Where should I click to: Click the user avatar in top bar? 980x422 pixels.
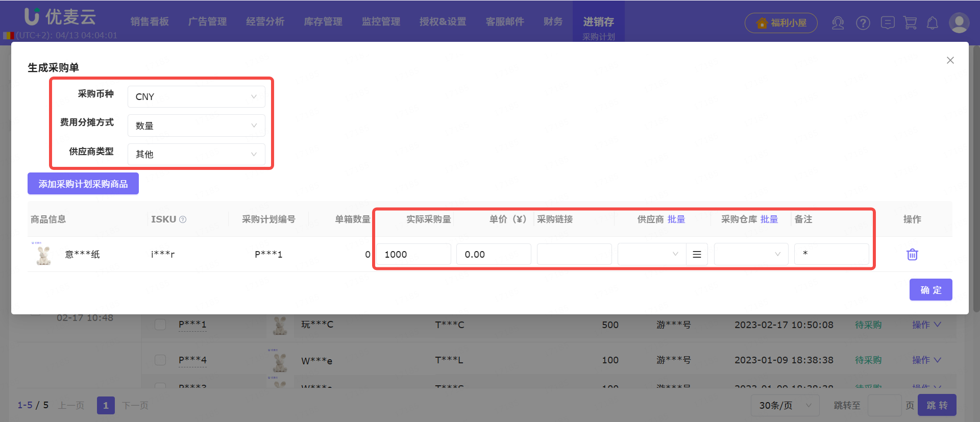pyautogui.click(x=959, y=23)
